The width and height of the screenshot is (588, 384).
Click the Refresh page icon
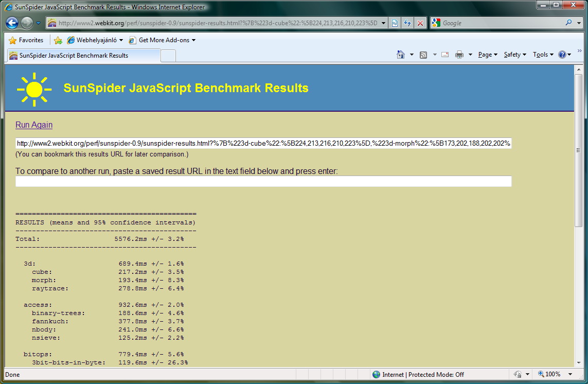[x=407, y=23]
